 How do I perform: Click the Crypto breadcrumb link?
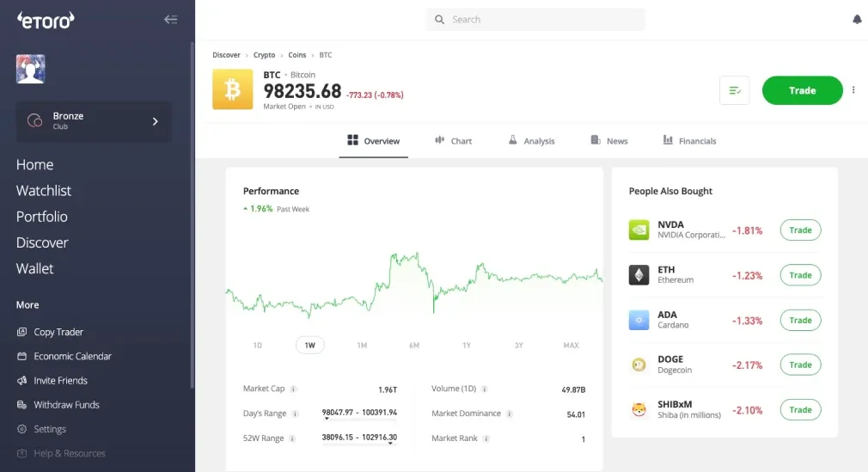pyautogui.click(x=264, y=55)
